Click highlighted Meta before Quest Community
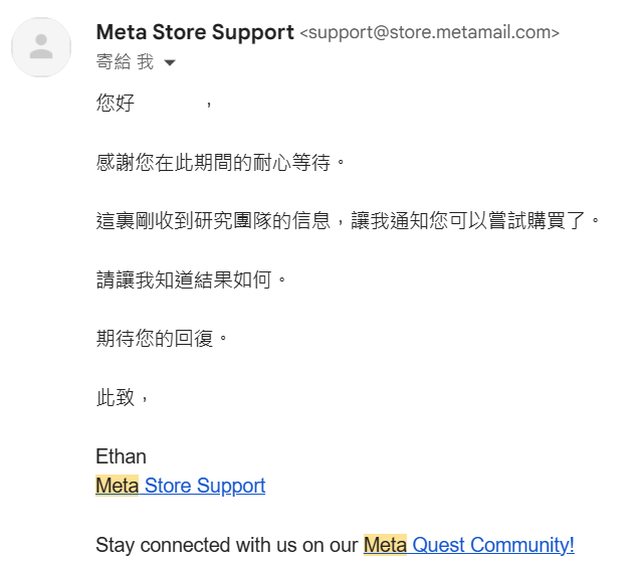Viewport: 640px width, 565px height. 385,545
